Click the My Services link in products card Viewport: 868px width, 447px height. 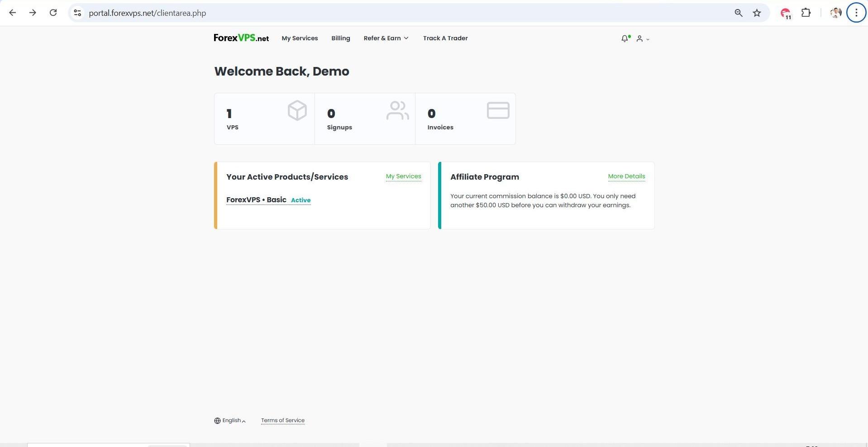[x=403, y=176]
